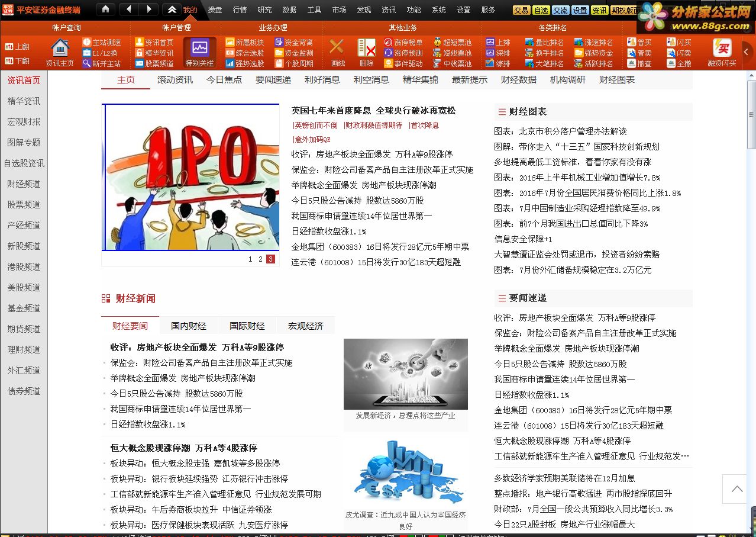Open 强势资金 ranking

click(x=594, y=53)
